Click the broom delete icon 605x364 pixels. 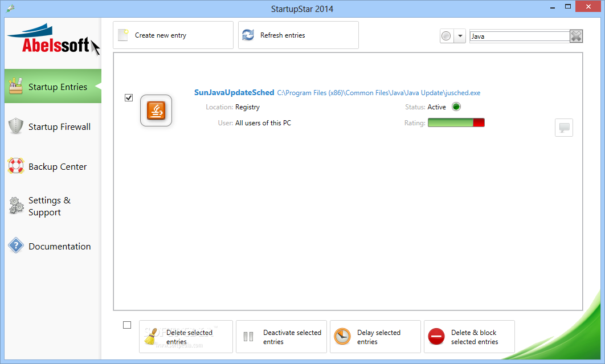coord(151,337)
